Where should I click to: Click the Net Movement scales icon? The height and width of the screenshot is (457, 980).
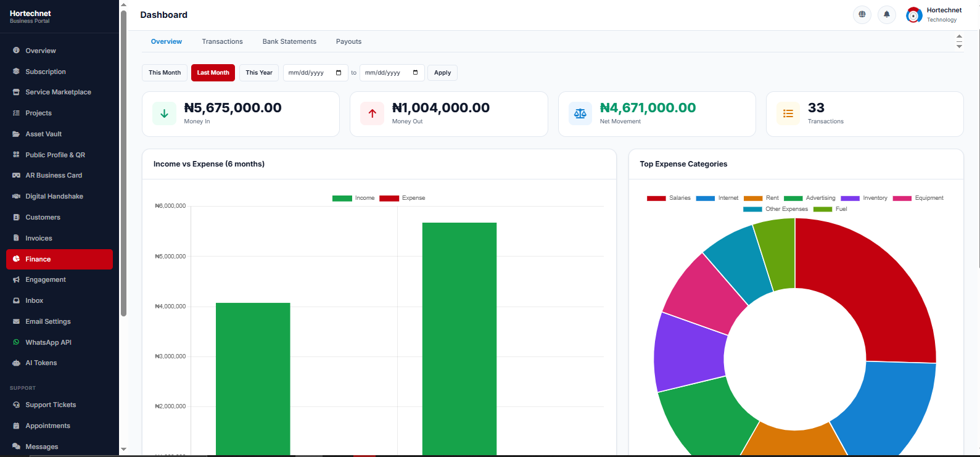(x=580, y=113)
